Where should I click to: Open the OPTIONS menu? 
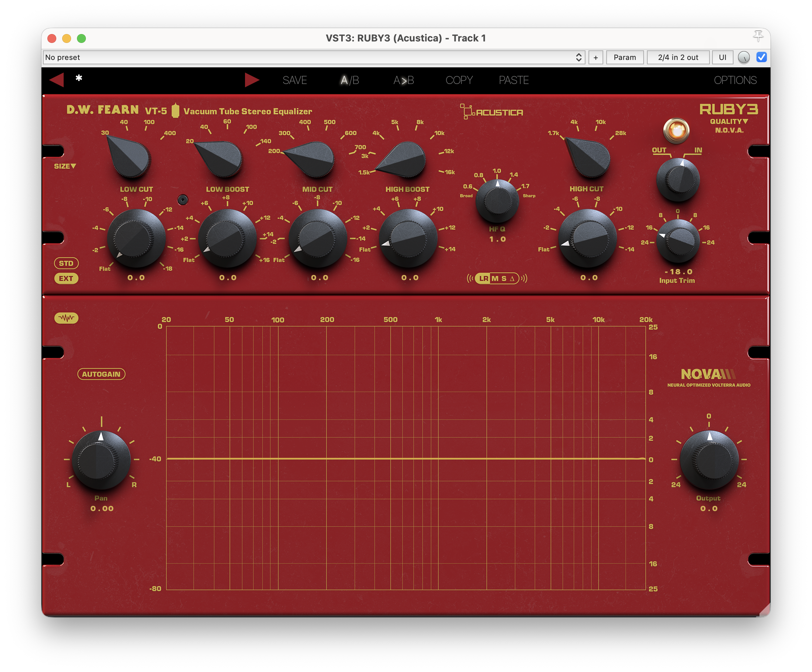coord(736,80)
